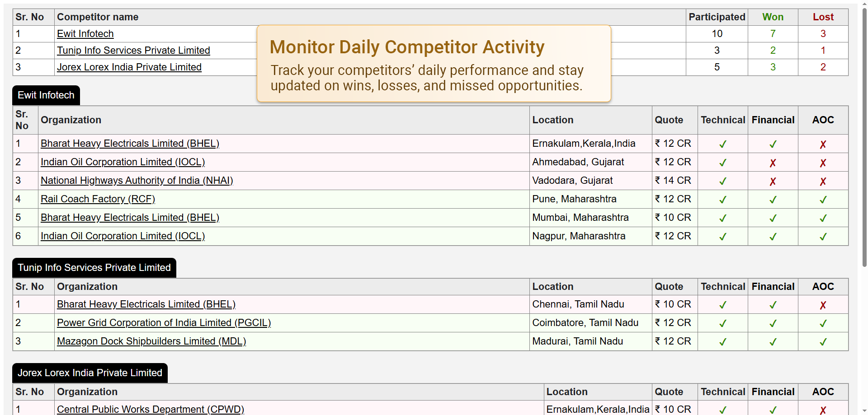Click AOC cross icon for BHEL Ernakulam row
Screen dimensions: 868x415
point(823,145)
